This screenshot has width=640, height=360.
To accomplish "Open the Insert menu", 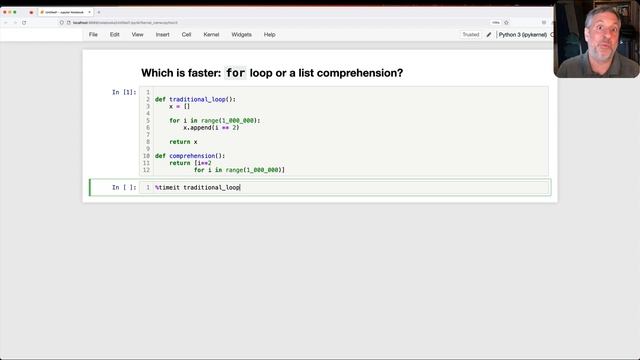I will click(x=162, y=35).
